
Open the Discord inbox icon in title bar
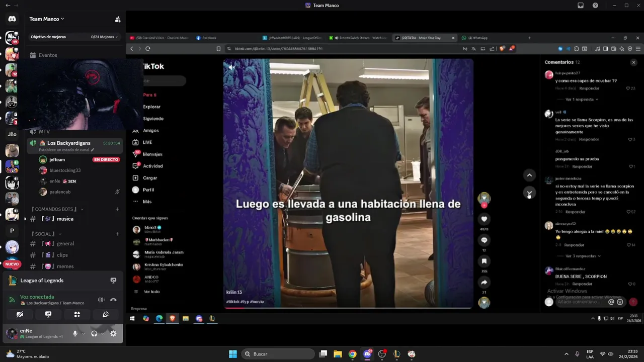click(x=581, y=5)
